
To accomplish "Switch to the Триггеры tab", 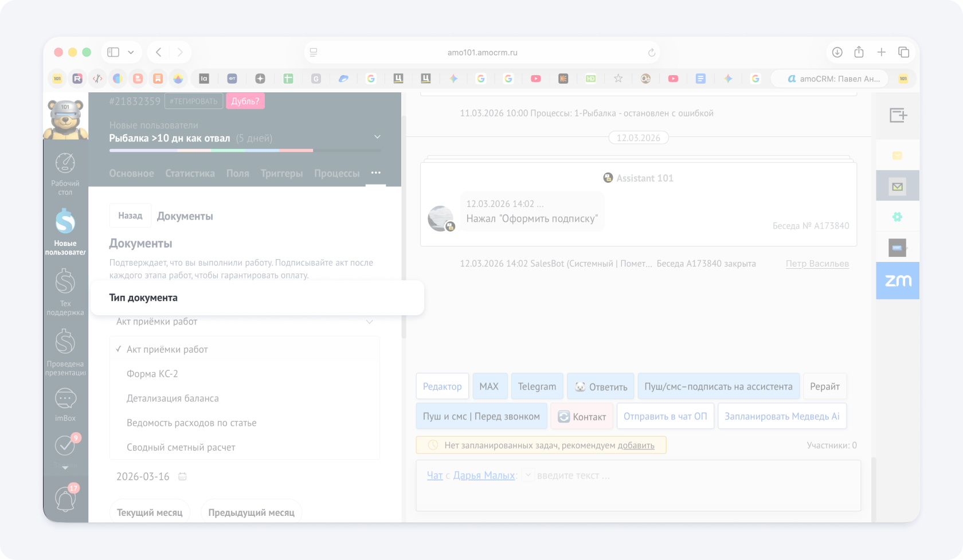I will (281, 173).
